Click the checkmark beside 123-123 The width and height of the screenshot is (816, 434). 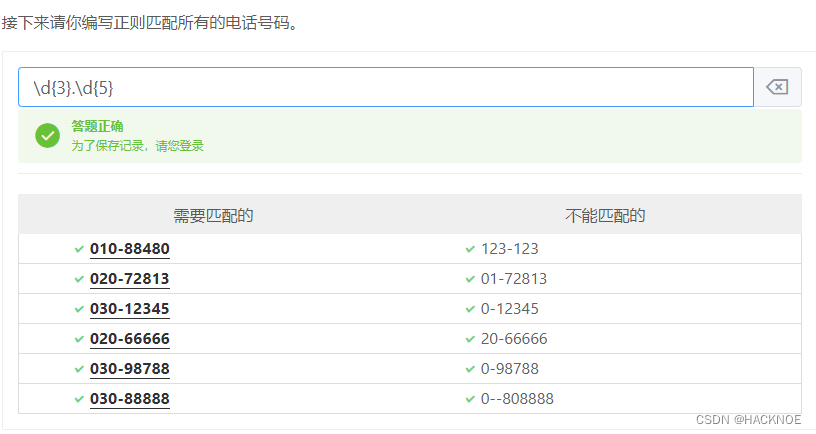point(470,249)
